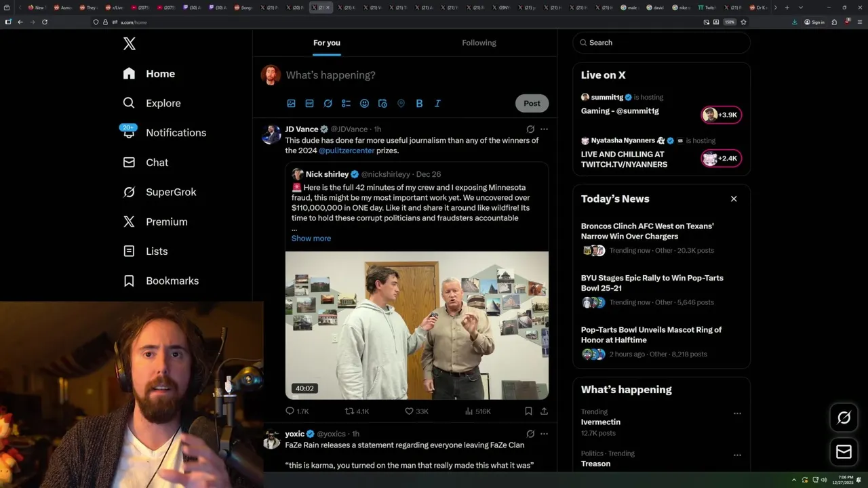Focus the X Search box
The height and width of the screenshot is (488, 868).
click(x=662, y=43)
